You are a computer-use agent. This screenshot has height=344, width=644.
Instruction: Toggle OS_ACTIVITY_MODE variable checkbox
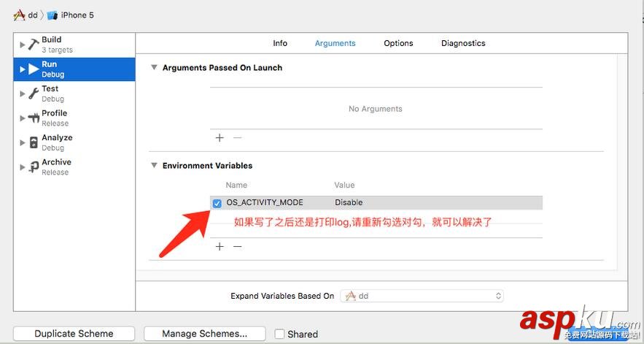[x=217, y=203]
